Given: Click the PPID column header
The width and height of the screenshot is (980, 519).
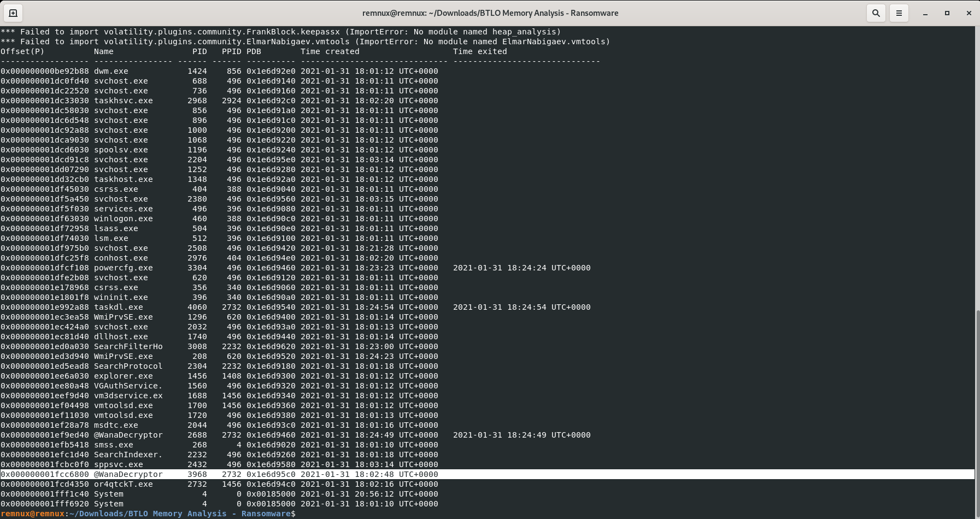Looking at the screenshot, I should pos(232,51).
